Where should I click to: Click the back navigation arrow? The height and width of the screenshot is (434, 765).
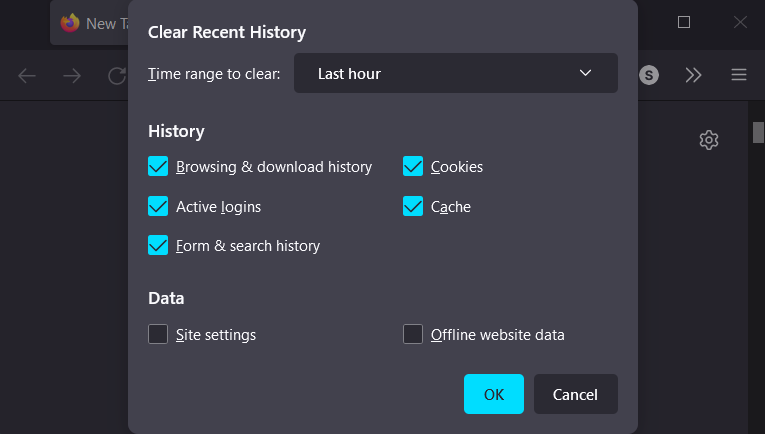point(27,75)
